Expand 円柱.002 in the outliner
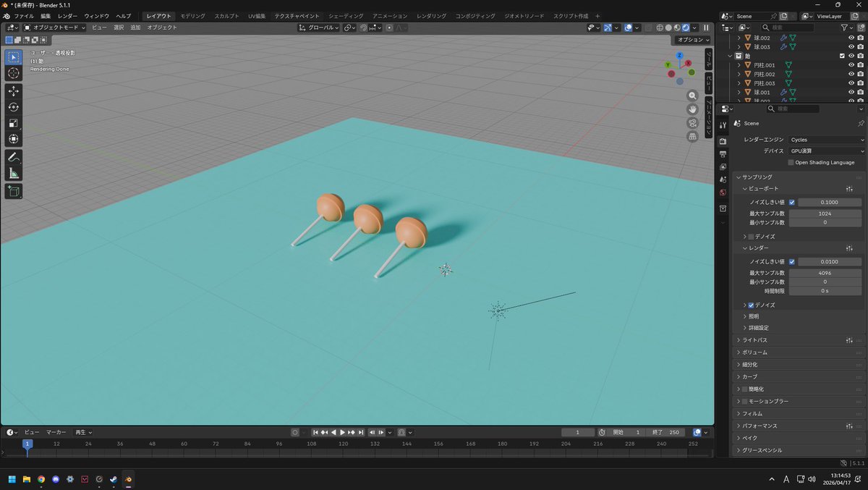868x490 pixels. 739,75
